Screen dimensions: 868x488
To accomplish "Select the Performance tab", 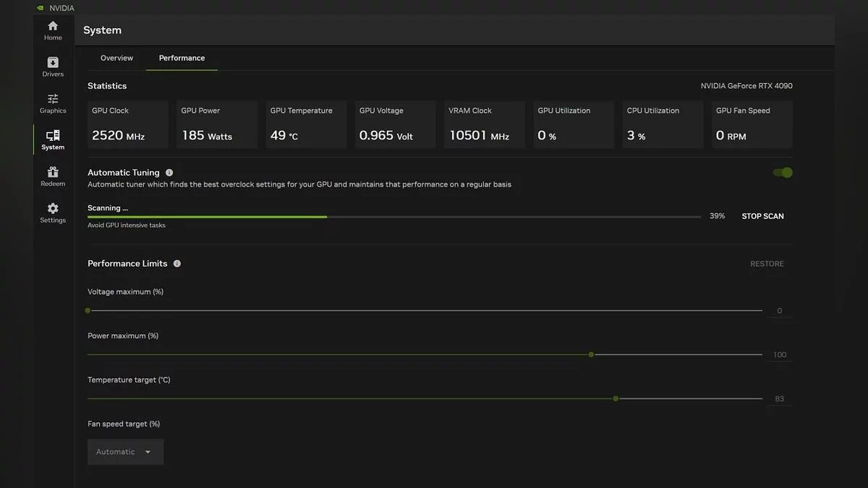I will point(182,58).
